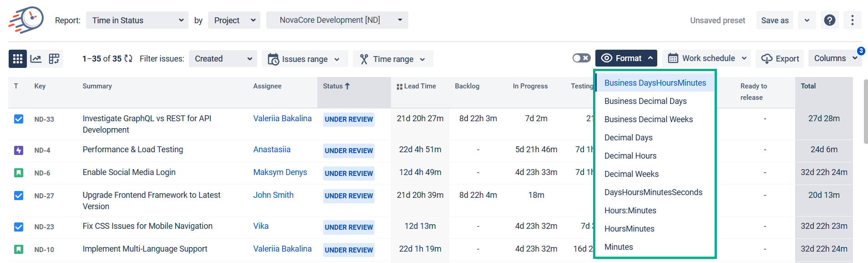Toggle the switch left of Format button
Image resolution: width=868 pixels, height=263 pixels.
tap(581, 58)
